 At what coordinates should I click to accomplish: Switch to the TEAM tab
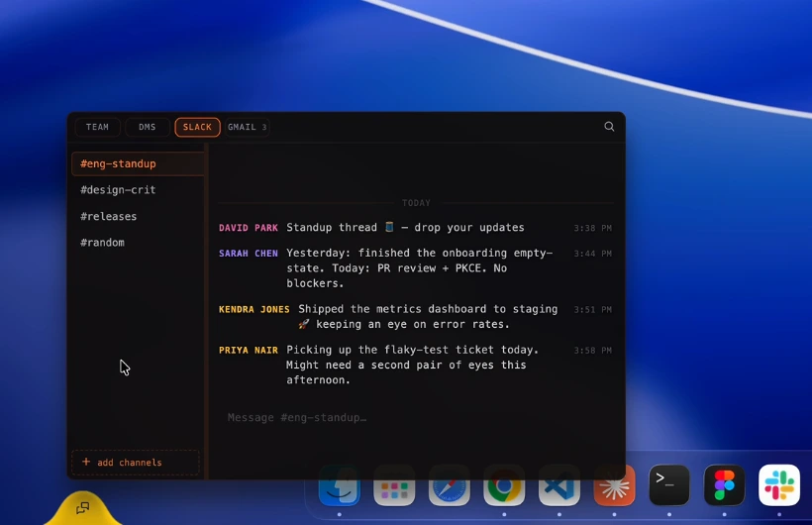click(97, 127)
